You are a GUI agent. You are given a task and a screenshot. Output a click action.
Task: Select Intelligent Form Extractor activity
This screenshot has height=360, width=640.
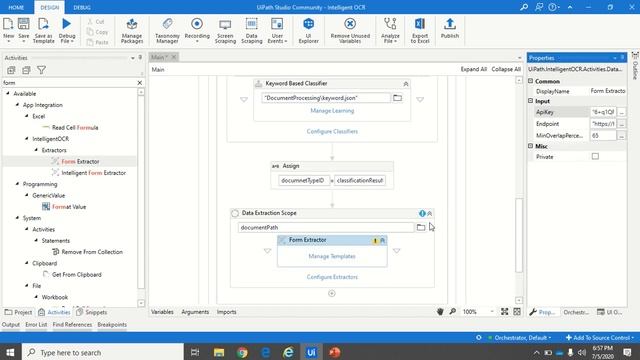[x=93, y=173]
